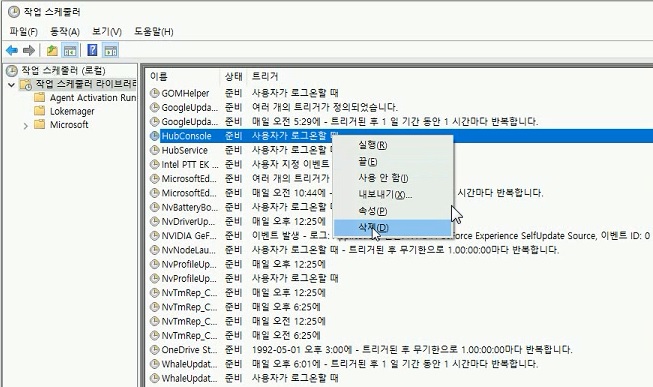653x387 pixels.
Task: Sort by the 이름 column header
Action: (184, 76)
